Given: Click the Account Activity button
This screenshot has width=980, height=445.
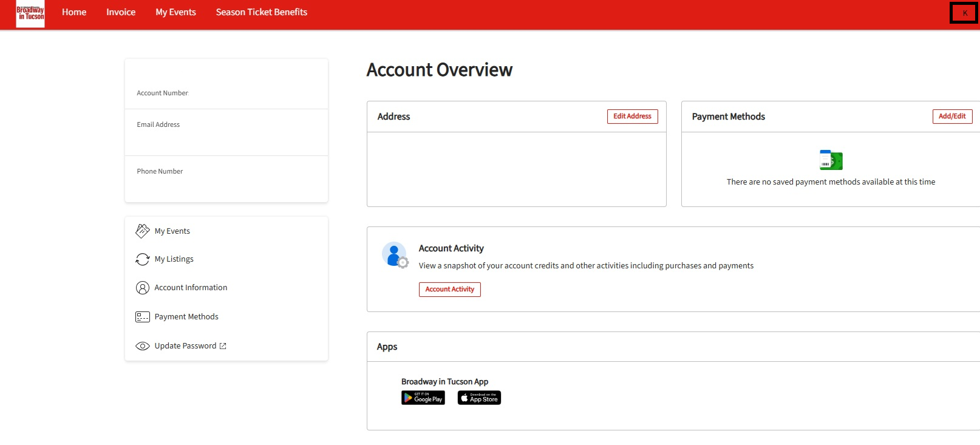Looking at the screenshot, I should coord(449,290).
